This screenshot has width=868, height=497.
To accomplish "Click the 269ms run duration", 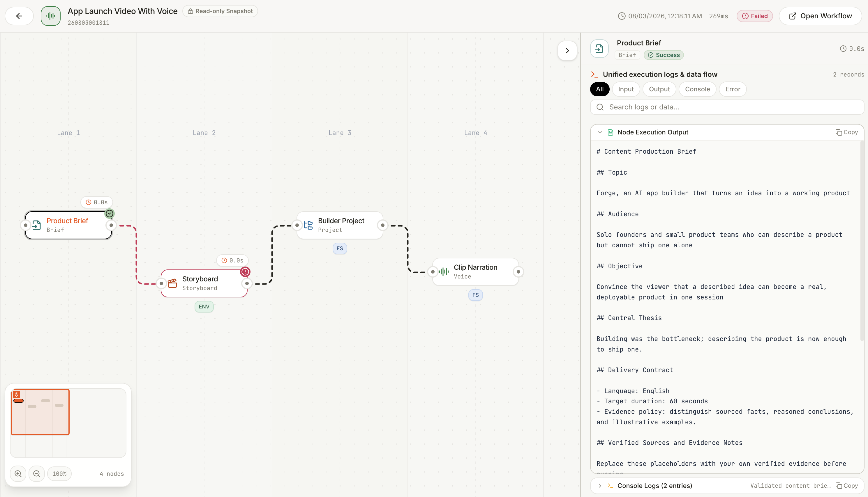I will tap(718, 16).
